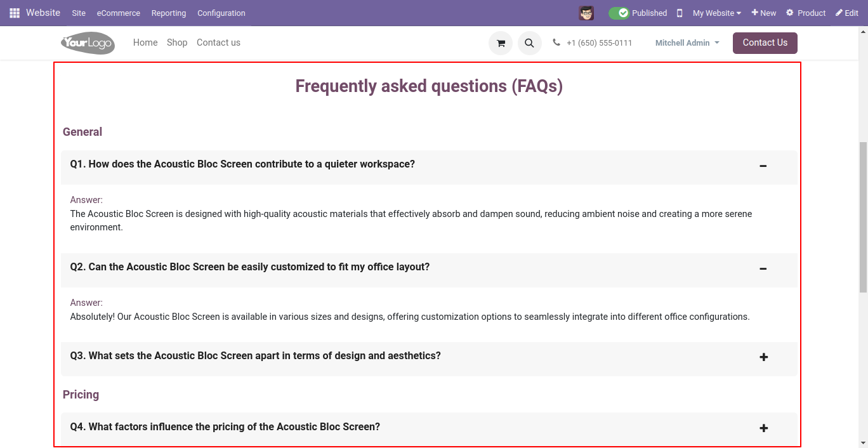Click the mobile preview phone icon
Screen dimensions: 868x448
pos(680,13)
